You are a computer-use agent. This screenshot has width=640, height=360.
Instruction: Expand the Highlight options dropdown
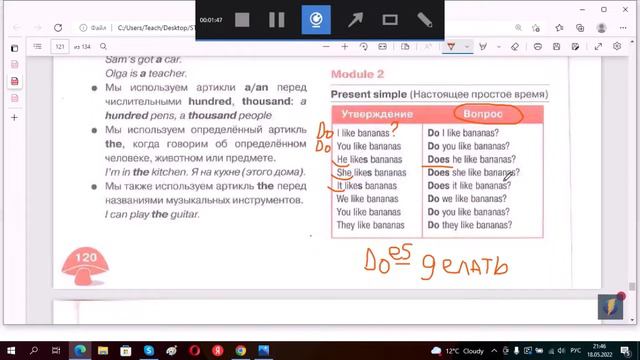(x=498, y=47)
